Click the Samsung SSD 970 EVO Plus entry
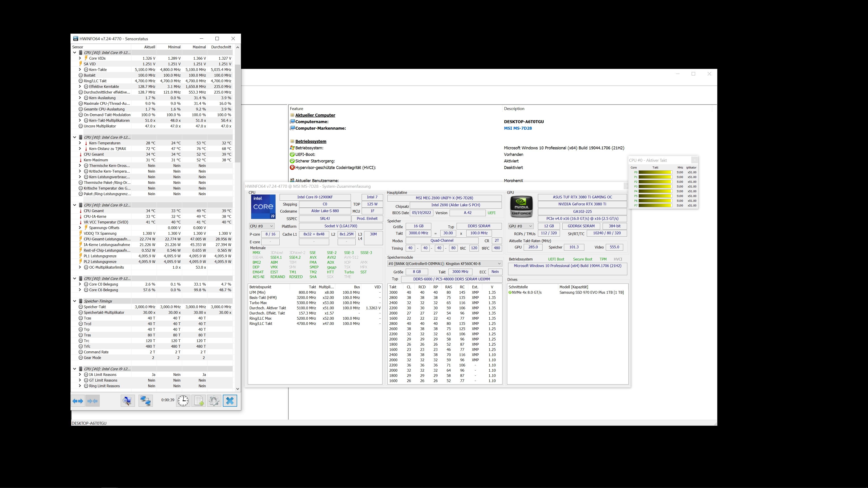The width and height of the screenshot is (868, 488). (591, 293)
